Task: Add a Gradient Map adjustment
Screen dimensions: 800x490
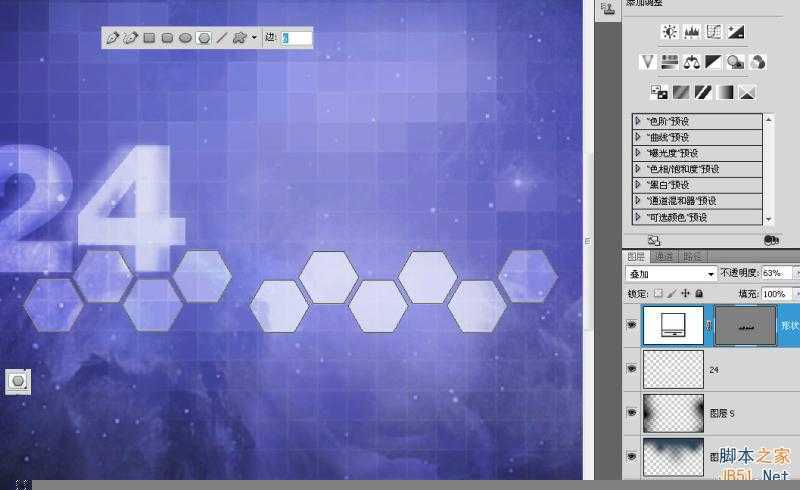Action: [x=725, y=92]
